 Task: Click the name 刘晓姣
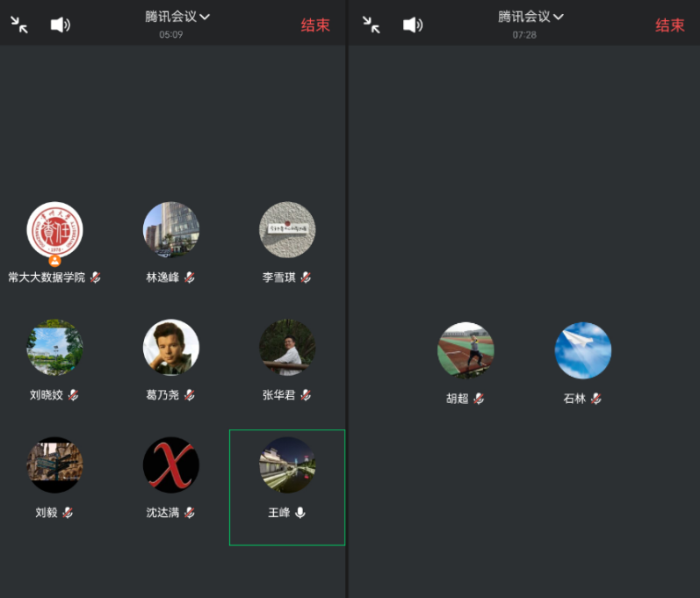47,395
